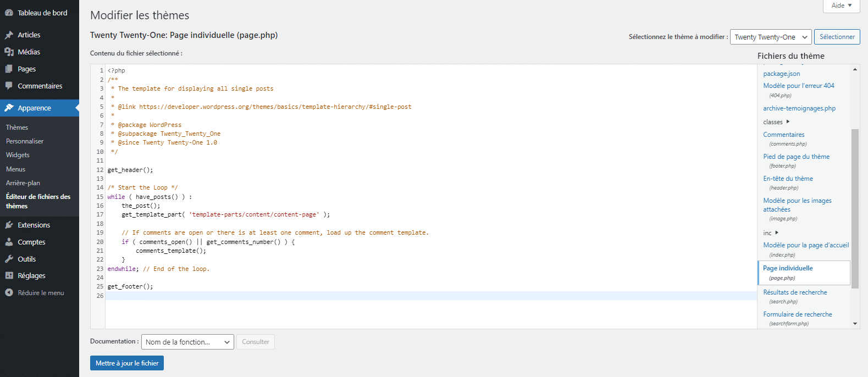Click the Médias library icon
Viewport: 868px width, 377px height.
(x=9, y=52)
